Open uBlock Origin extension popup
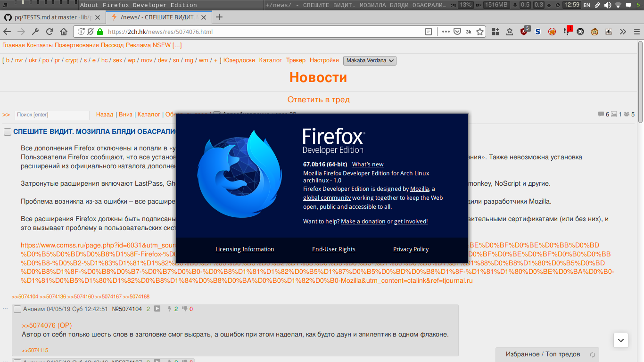 tap(524, 31)
